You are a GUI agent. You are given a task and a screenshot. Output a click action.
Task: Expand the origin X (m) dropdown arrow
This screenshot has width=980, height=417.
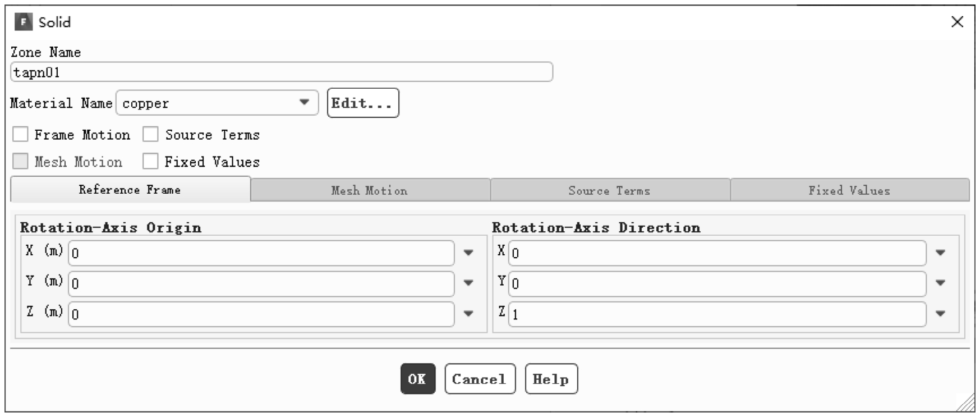[468, 253]
